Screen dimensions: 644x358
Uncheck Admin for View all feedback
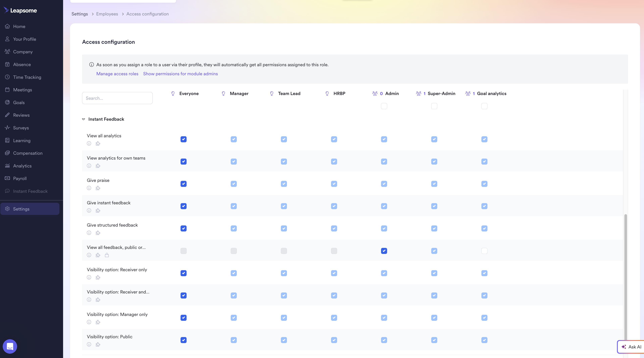tap(384, 251)
